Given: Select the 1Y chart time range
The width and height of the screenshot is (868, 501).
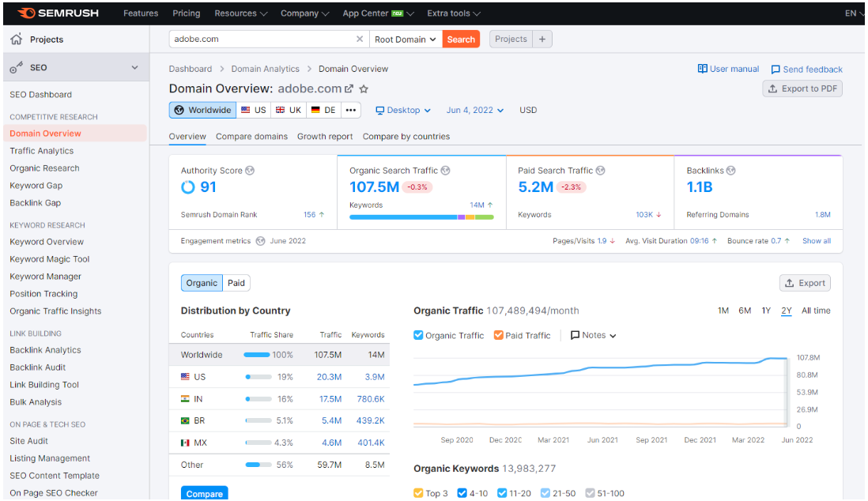Looking at the screenshot, I should pos(766,311).
